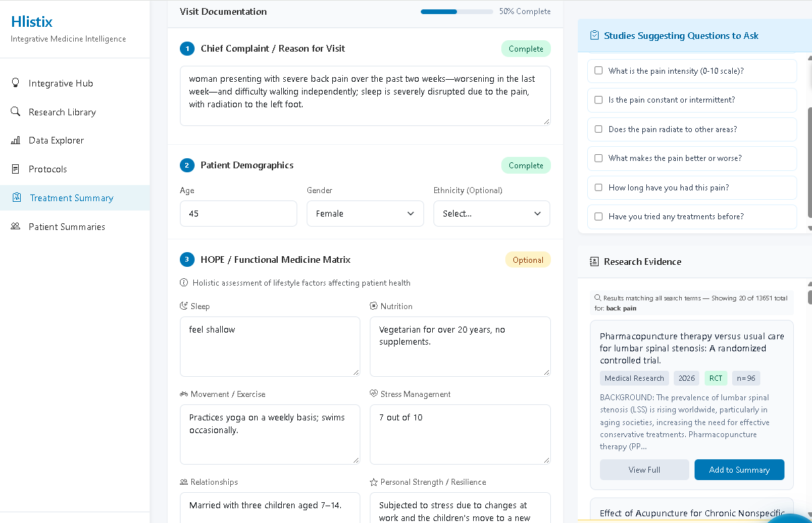Viewport: 812px width, 523px height.
Task: Click the icon beside the Nutrition label
Action: (x=374, y=306)
